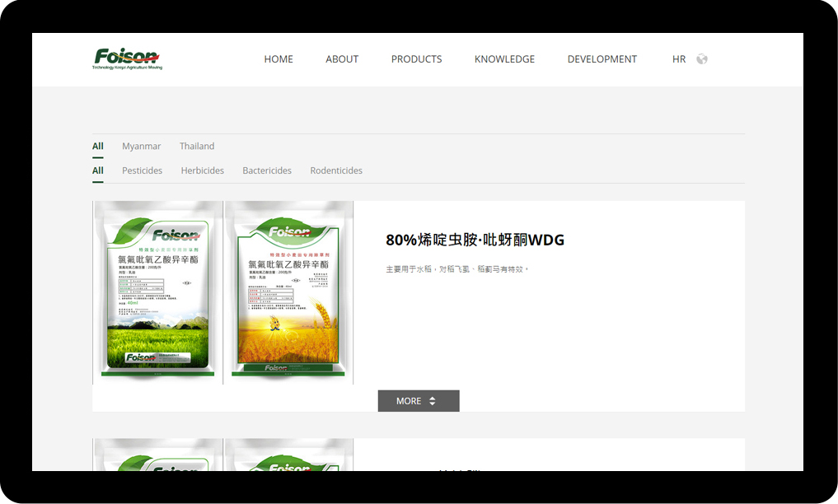This screenshot has height=504, width=838.
Task: Click the globe language icon
Action: coord(702,59)
